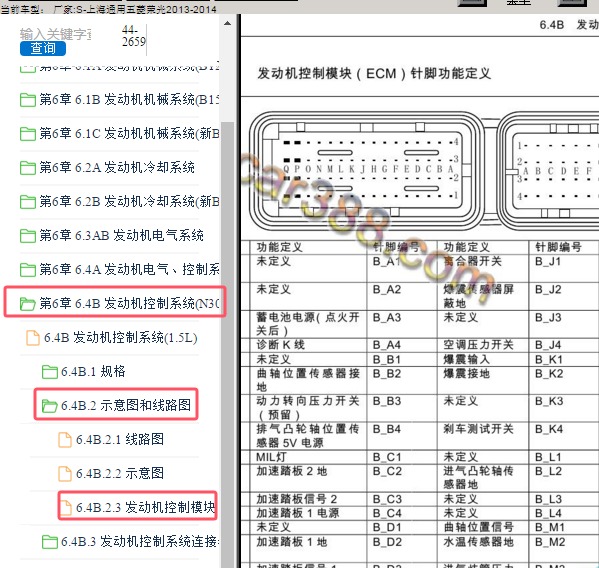The height and width of the screenshot is (568, 599).
Task: Click open-folder icon beside 6.4B.2 示意图和线路图
Action: click(x=50, y=406)
